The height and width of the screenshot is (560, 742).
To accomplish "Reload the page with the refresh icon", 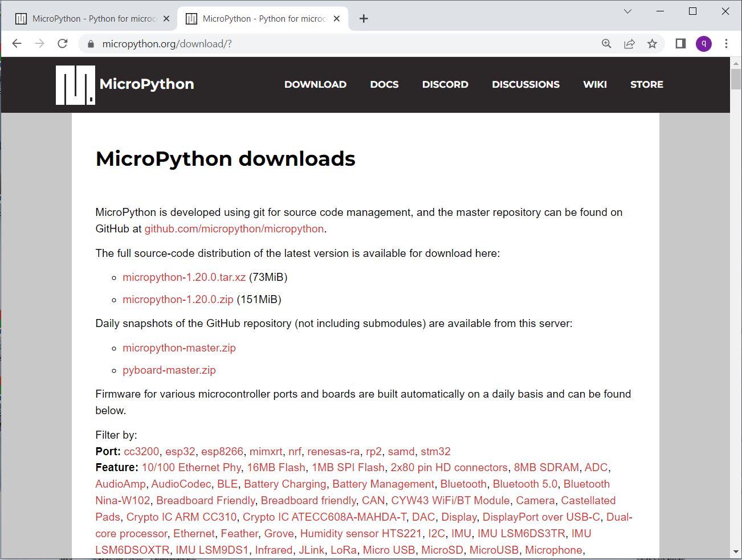I will click(x=63, y=44).
